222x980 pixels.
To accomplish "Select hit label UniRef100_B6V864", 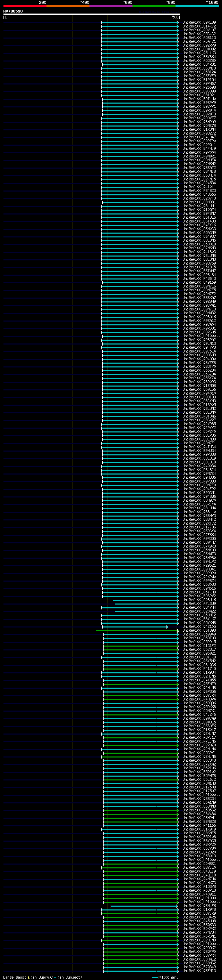I will pos(199,57).
